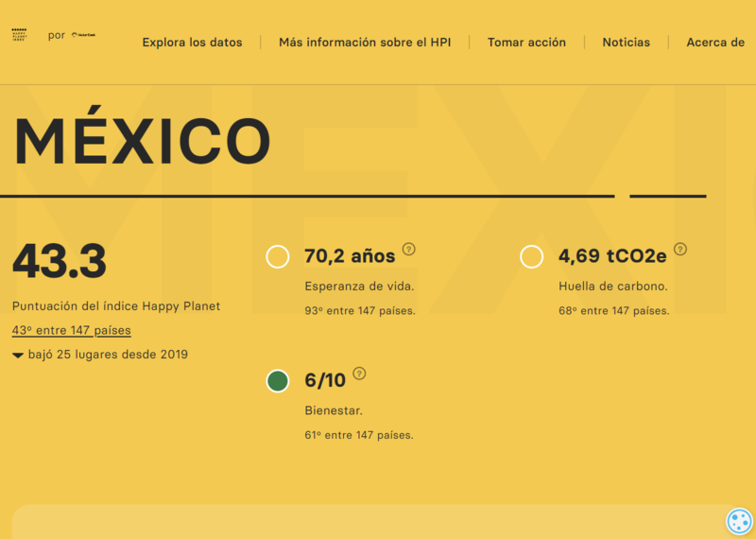Open the 'Explora los datos' menu

(193, 43)
